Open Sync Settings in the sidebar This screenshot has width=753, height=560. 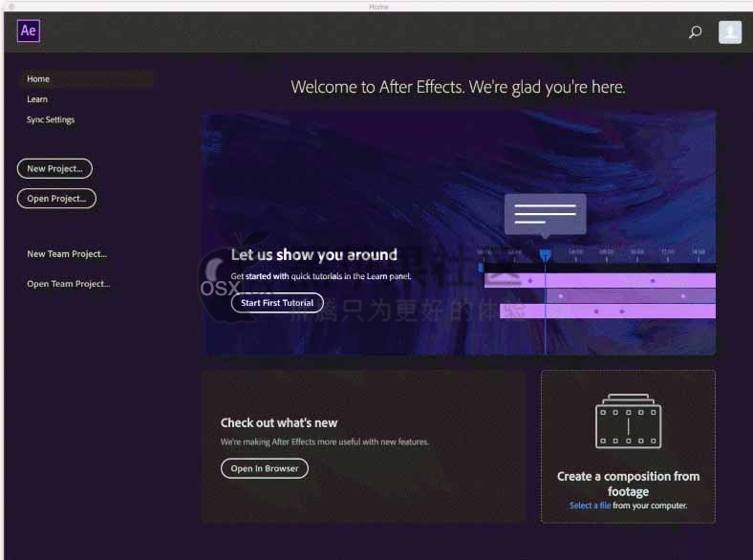[51, 119]
